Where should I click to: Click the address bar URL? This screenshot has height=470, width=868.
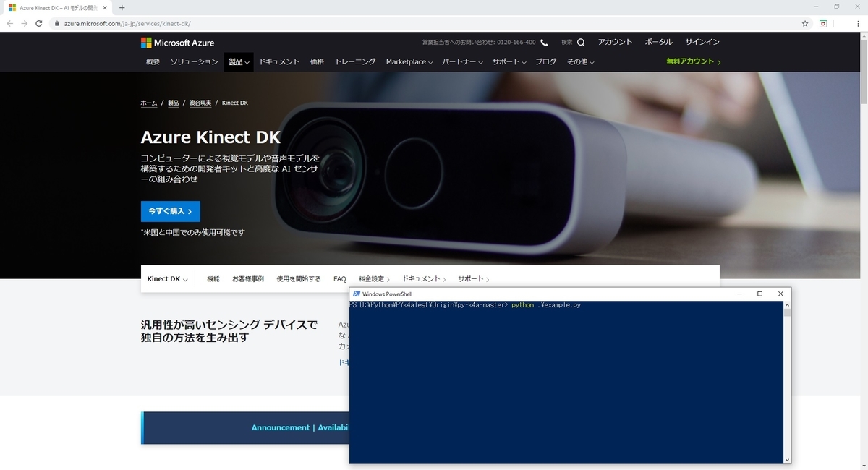[x=127, y=23]
